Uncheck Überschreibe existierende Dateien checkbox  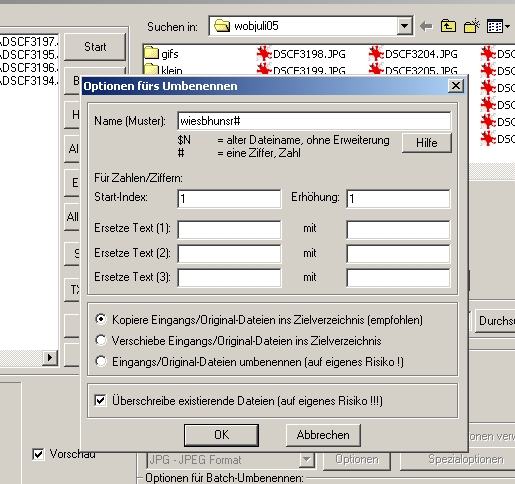point(100,400)
